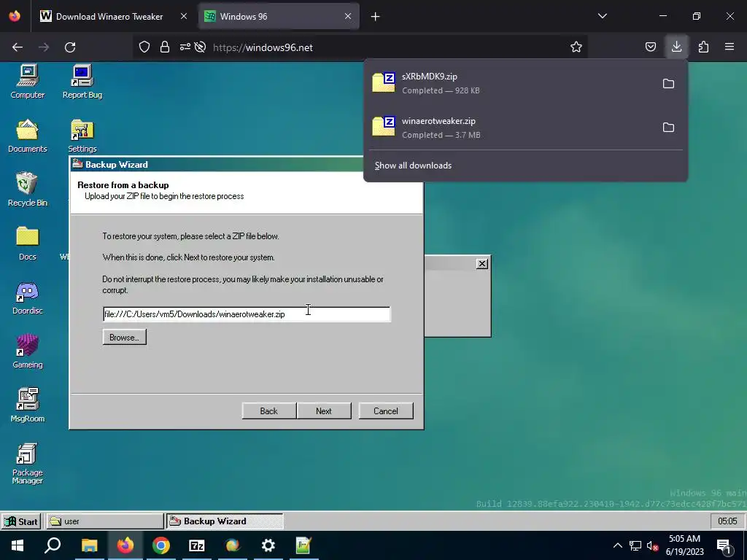The height and width of the screenshot is (560, 747).
Task: Open Google Chrome from taskbar
Action: (160, 545)
